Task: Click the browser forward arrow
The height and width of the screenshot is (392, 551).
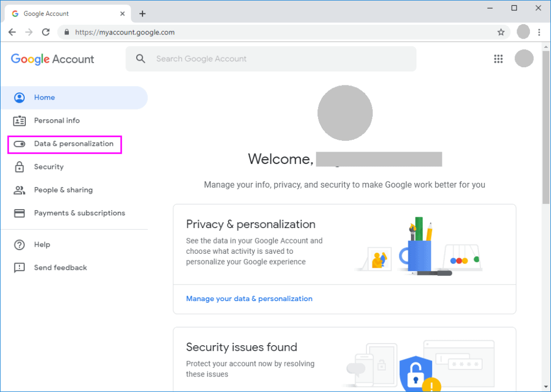Action: [29, 32]
